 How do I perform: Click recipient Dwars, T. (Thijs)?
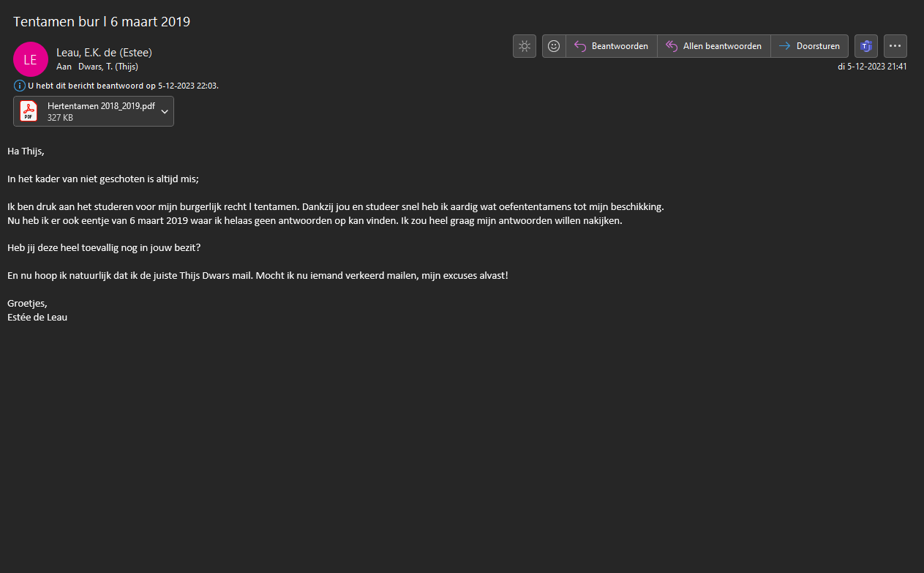(108, 67)
